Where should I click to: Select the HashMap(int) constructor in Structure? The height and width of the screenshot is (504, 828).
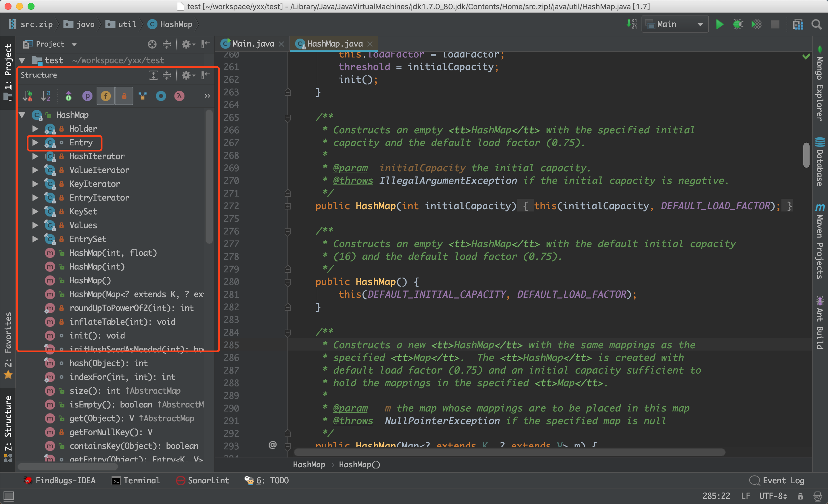97,267
